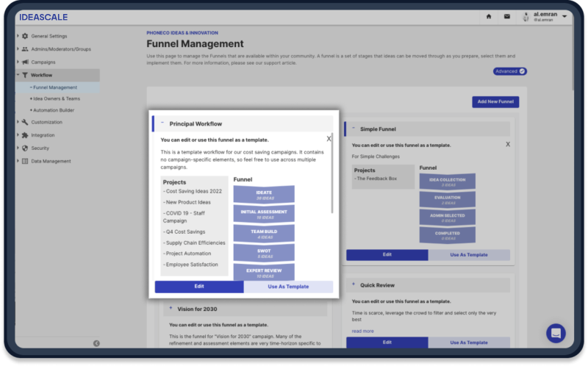This screenshot has width=588, height=366.
Task: Collapse the Principal Workflow funnel card
Action: [x=162, y=123]
